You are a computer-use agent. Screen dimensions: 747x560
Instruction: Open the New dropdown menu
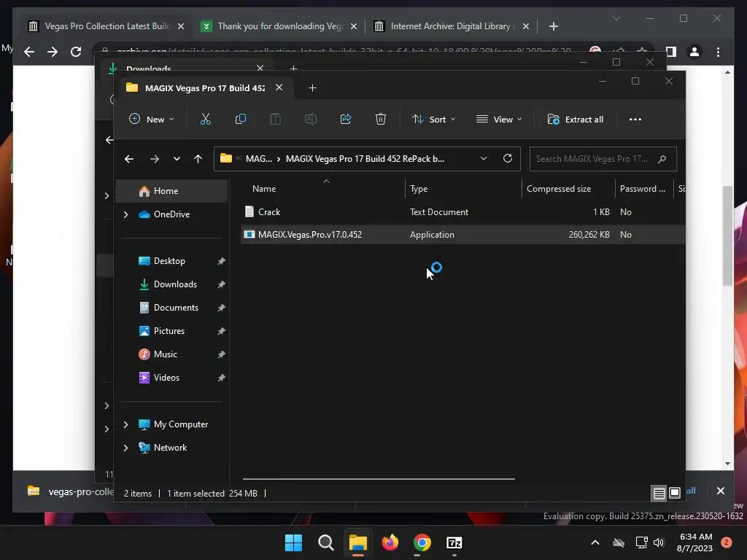tap(152, 119)
